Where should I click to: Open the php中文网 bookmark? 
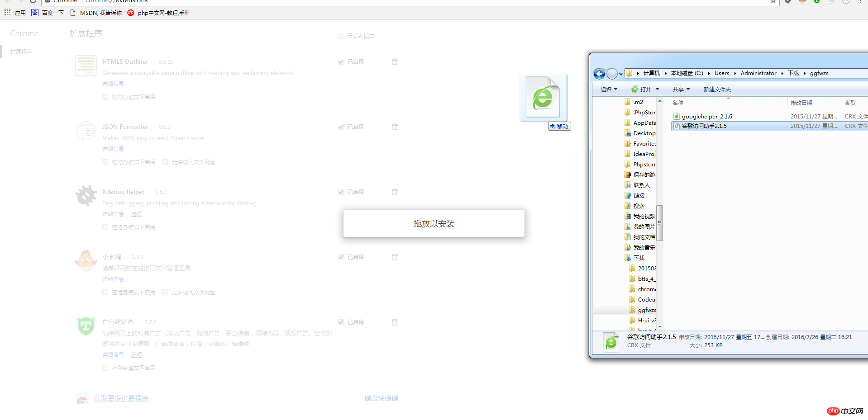158,13
